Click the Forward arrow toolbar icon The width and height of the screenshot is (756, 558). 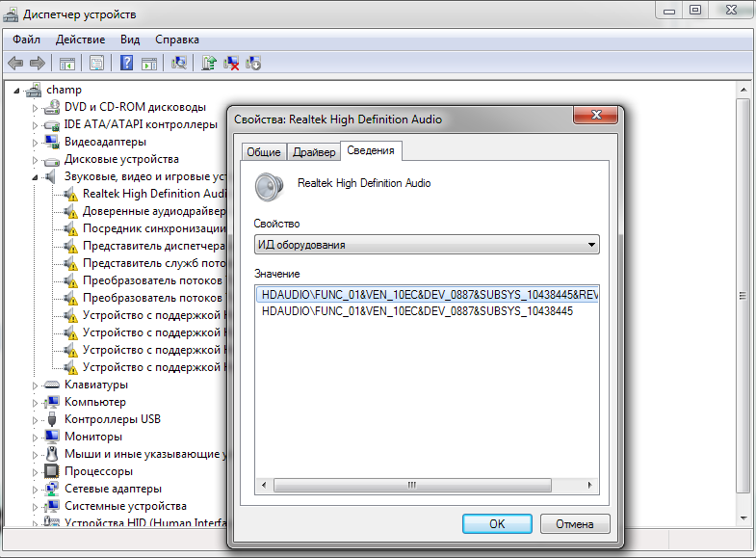click(x=38, y=64)
